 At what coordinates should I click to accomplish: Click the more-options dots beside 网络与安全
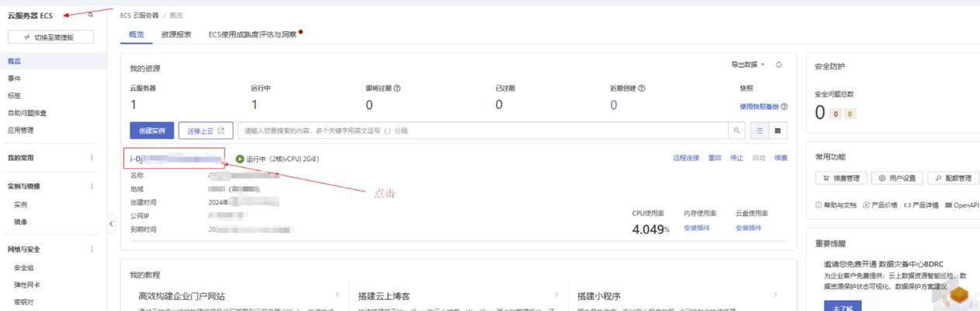pyautogui.click(x=92, y=250)
